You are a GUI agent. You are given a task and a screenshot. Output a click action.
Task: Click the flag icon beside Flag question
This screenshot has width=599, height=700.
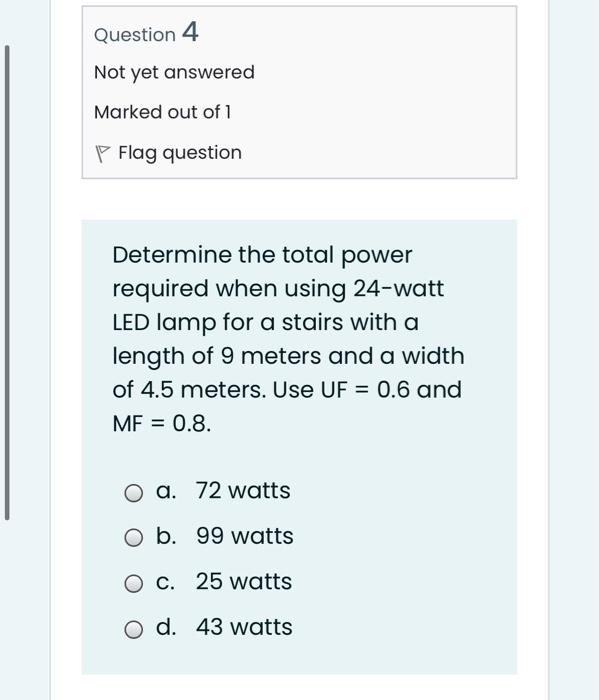click(102, 154)
